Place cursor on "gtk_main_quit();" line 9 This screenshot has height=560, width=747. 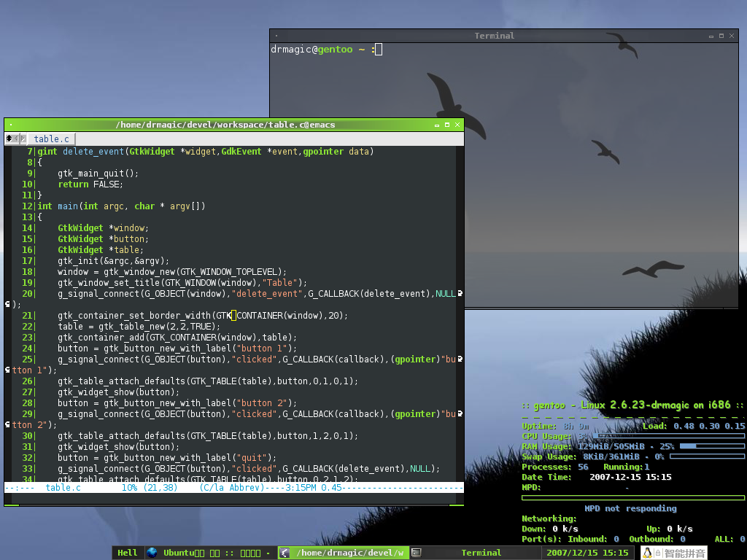coord(98,174)
